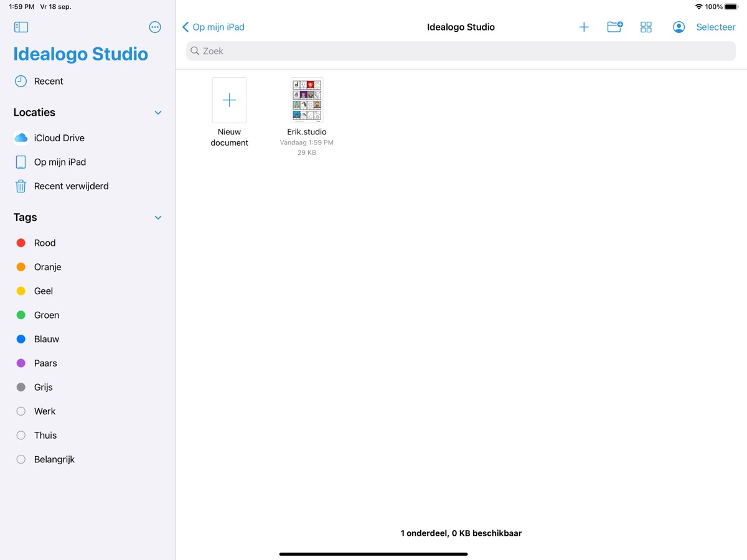Click the Idealogo Studio sidebar heading
This screenshot has height=560, width=747.
point(81,54)
